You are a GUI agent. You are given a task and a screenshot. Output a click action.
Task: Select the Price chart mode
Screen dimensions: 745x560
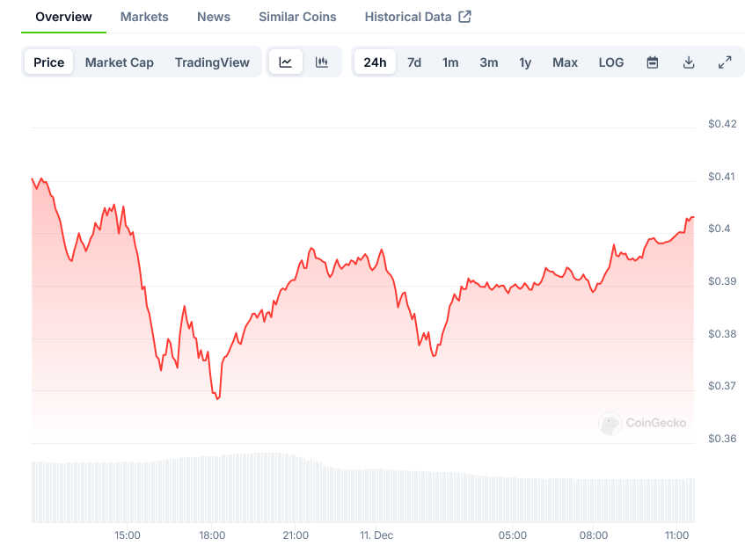49,62
